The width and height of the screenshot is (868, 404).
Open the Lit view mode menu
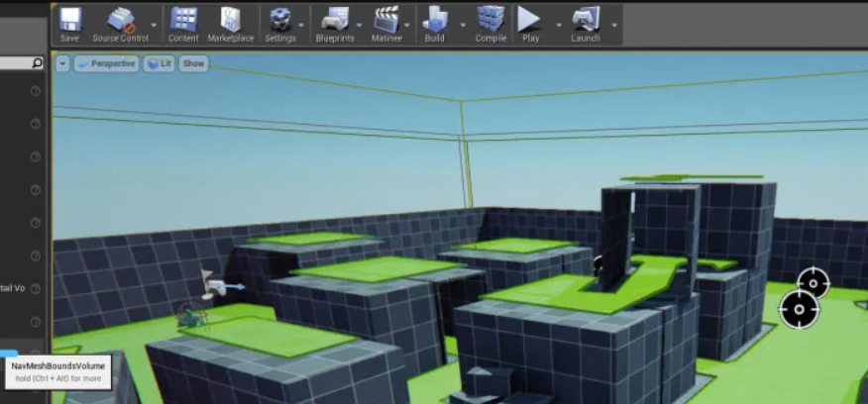(159, 63)
